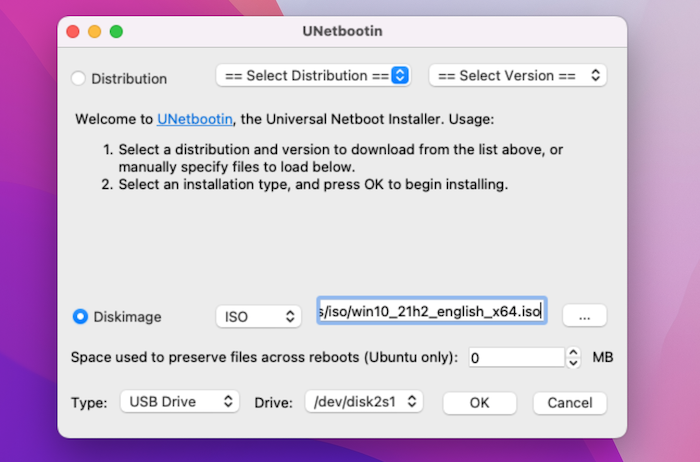
Task: Open the USB Drive type dropdown
Action: (179, 402)
